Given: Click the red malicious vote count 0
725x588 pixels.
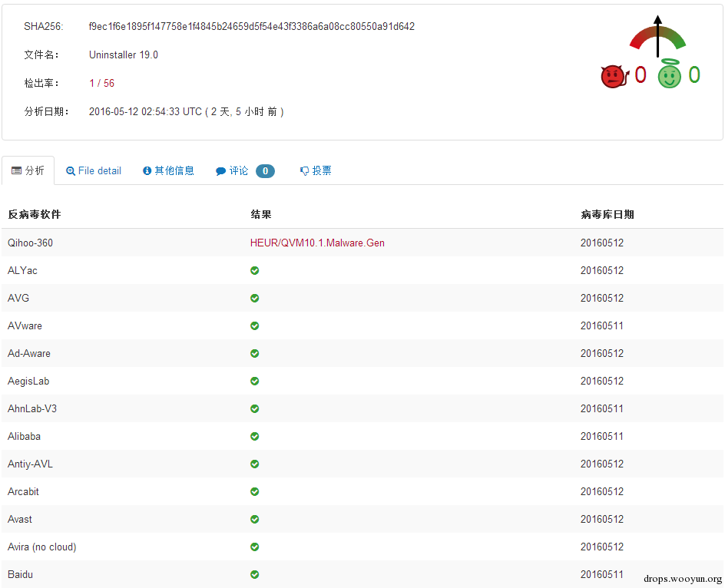Looking at the screenshot, I should pos(641,74).
